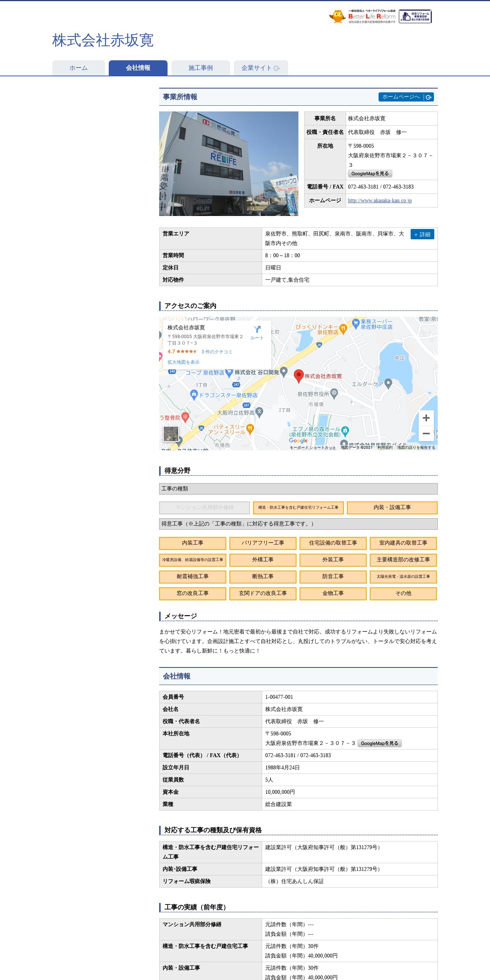This screenshot has width=490, height=980.
Task: Expand 営業エリア with the ＋詳細 button
Action: coord(422,234)
